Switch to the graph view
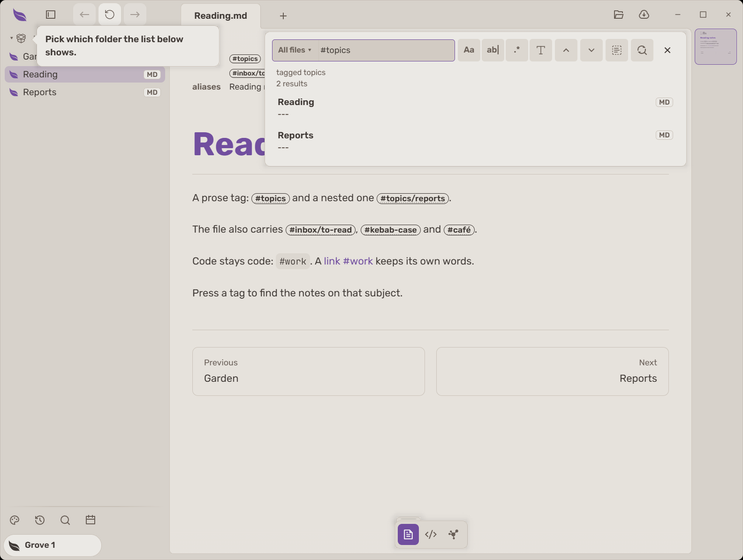The height and width of the screenshot is (560, 743). click(x=453, y=534)
